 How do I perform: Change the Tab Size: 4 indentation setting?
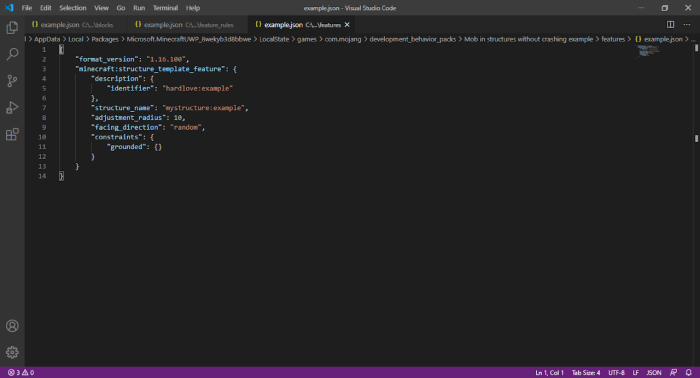pos(586,372)
